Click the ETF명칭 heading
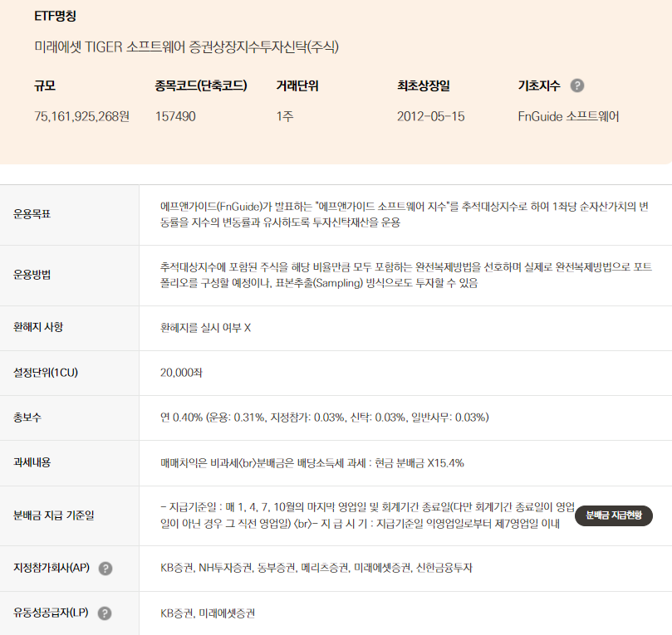 click(56, 16)
